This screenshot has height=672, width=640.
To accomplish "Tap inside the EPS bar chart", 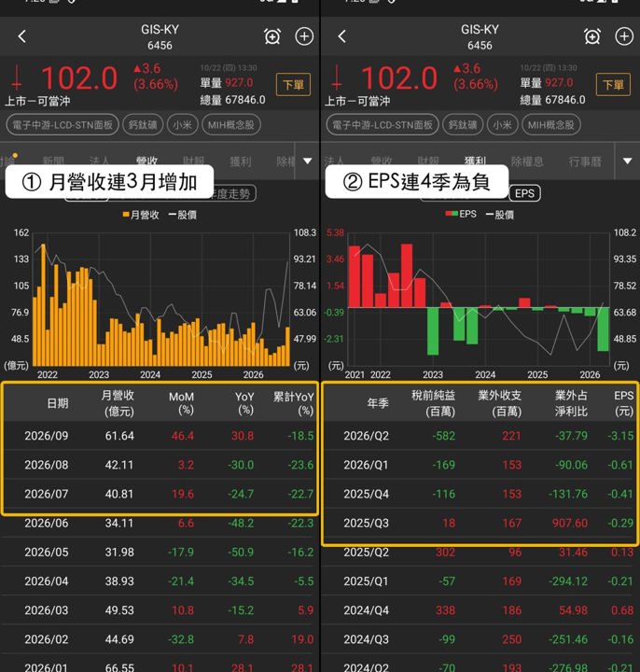I will click(x=479, y=300).
